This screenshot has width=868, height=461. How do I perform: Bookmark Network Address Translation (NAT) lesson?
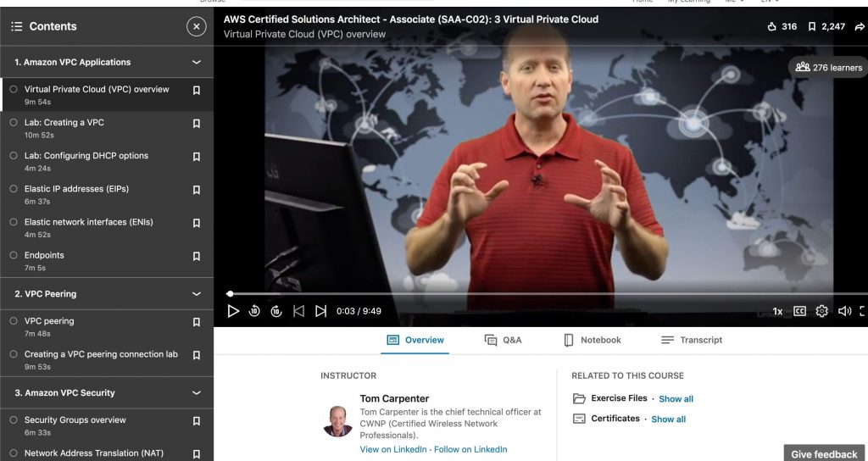coord(196,454)
